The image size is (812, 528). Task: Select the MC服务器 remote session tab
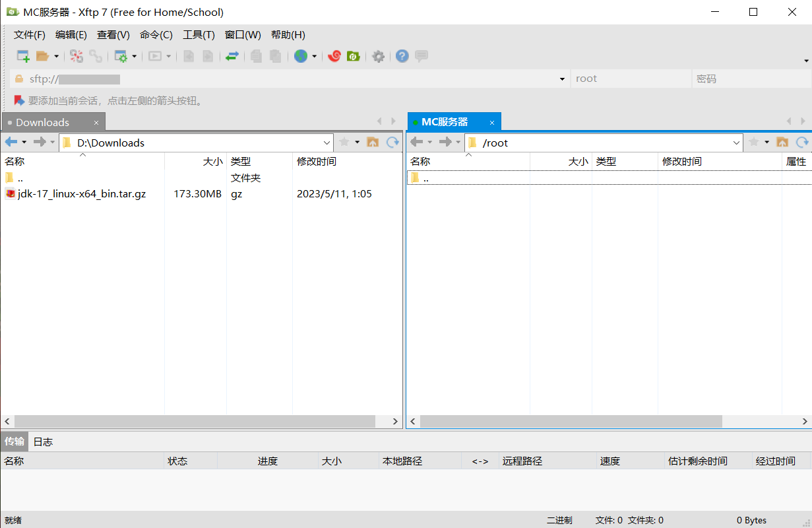pos(445,122)
